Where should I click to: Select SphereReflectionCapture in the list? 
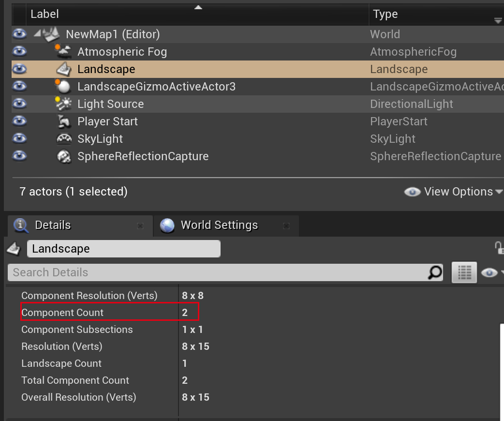(x=258, y=156)
